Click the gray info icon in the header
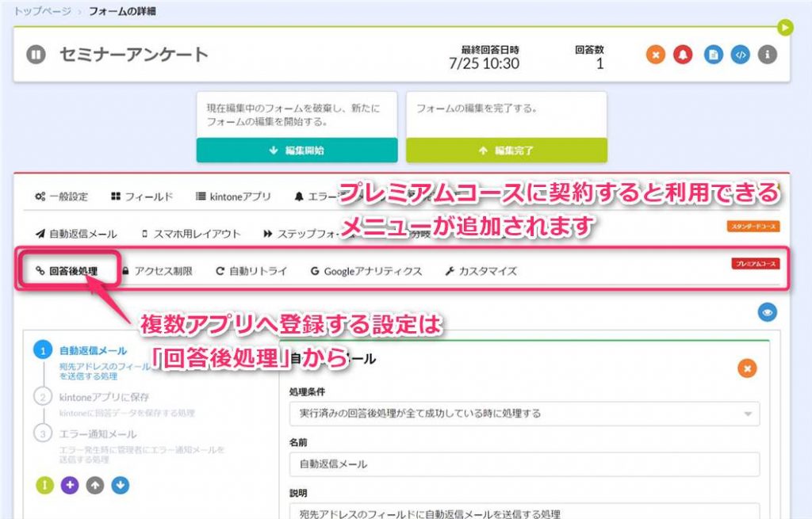Viewport: 812px width, 519px height. [x=767, y=55]
